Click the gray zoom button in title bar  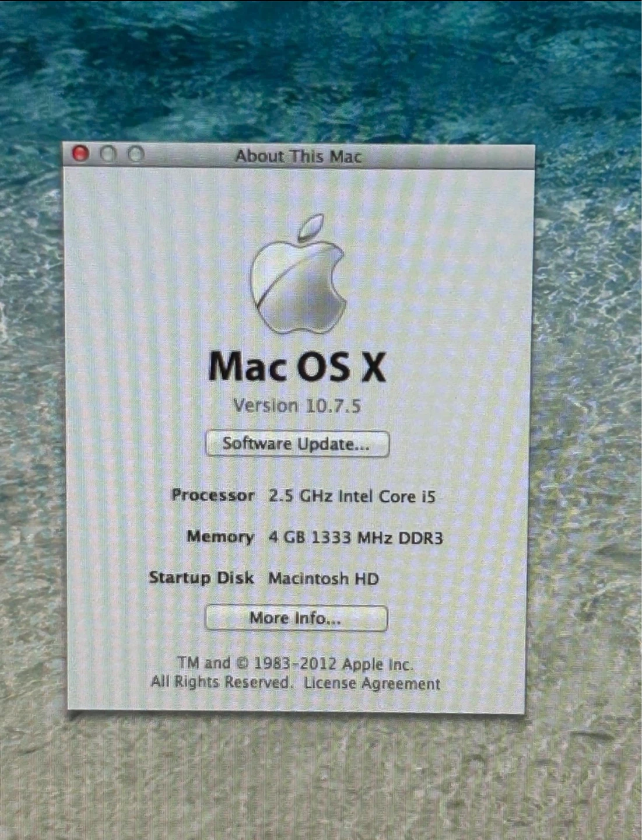(136, 154)
